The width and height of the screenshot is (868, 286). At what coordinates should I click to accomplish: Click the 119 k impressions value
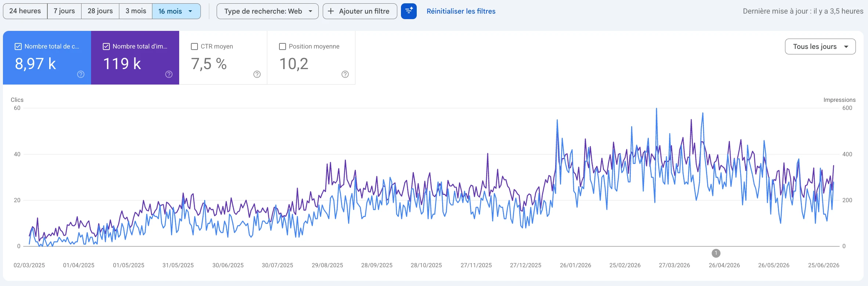point(122,64)
